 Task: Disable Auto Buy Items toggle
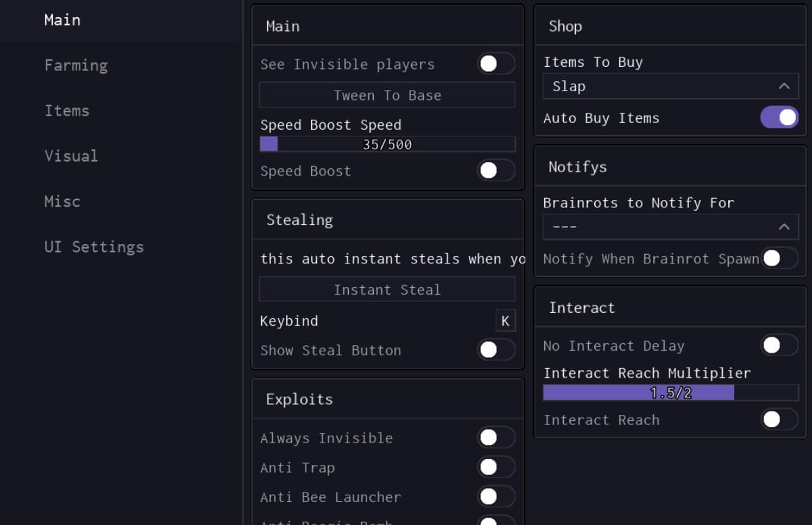pyautogui.click(x=779, y=118)
